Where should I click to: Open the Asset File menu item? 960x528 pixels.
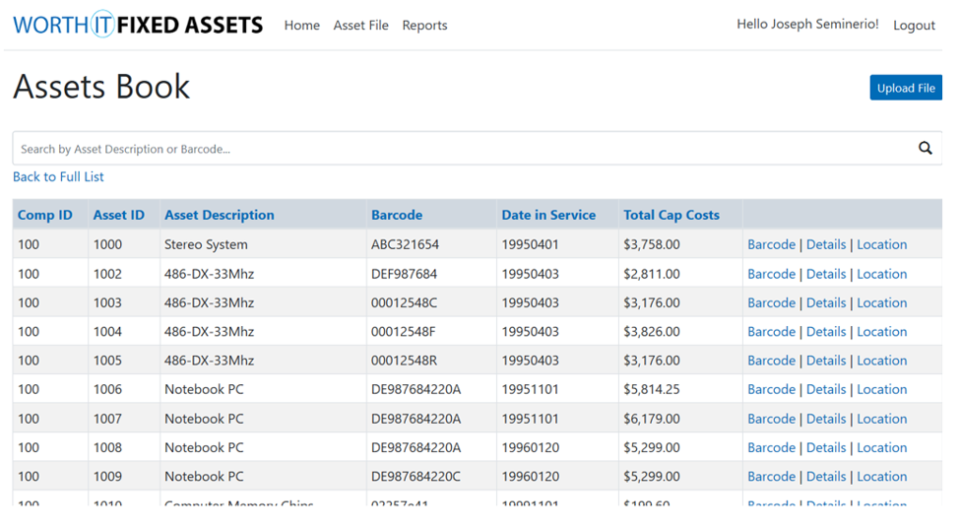pyautogui.click(x=361, y=25)
